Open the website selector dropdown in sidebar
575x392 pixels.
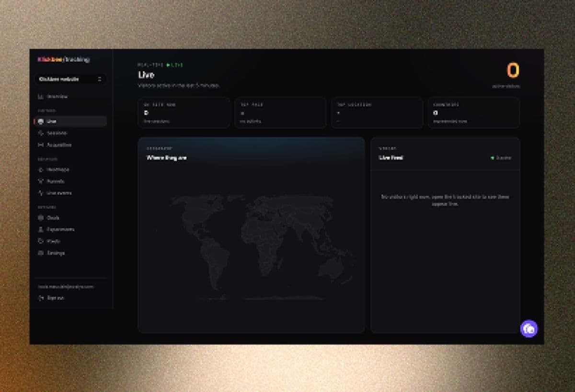pyautogui.click(x=70, y=79)
